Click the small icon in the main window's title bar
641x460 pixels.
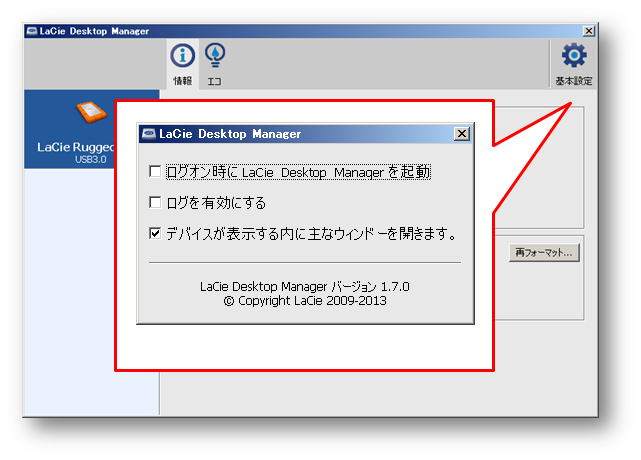(x=32, y=31)
